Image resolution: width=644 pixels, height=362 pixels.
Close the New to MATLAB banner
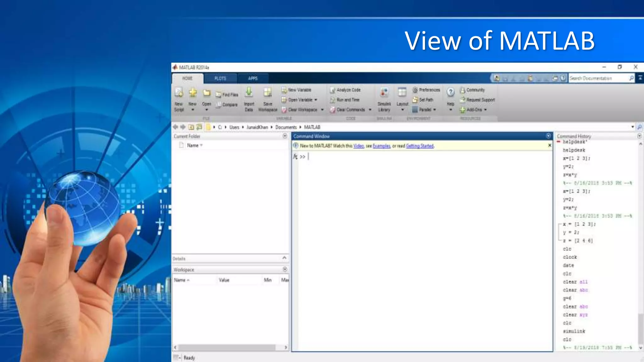[550, 145]
